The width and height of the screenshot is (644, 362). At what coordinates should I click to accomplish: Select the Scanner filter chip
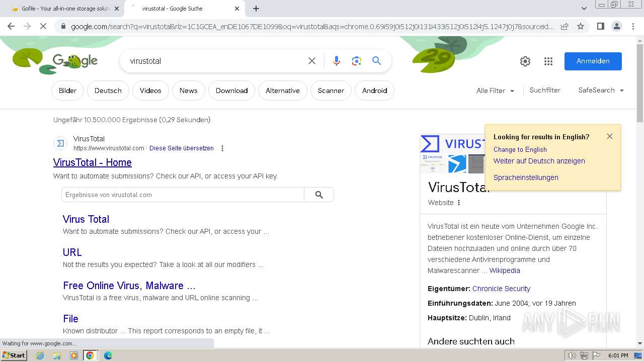pyautogui.click(x=331, y=90)
